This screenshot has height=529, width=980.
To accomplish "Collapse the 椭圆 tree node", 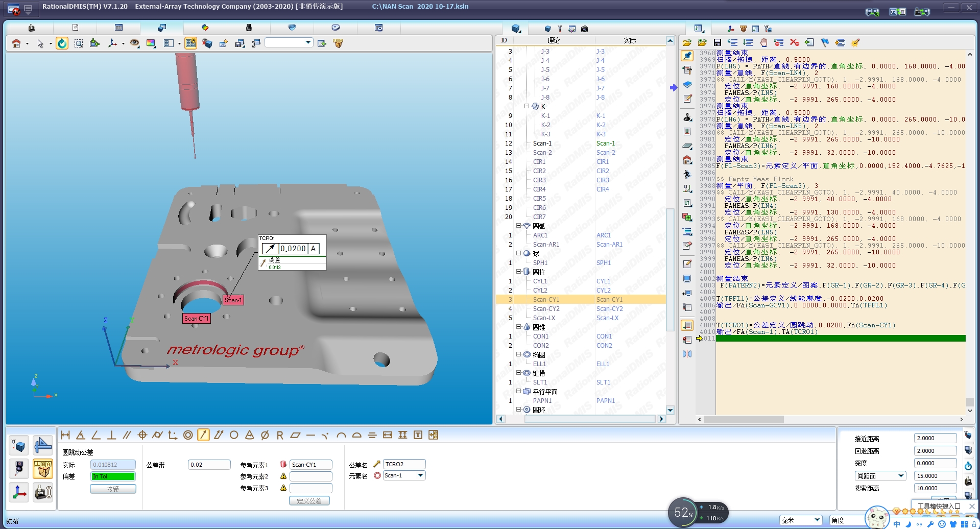I will (518, 354).
